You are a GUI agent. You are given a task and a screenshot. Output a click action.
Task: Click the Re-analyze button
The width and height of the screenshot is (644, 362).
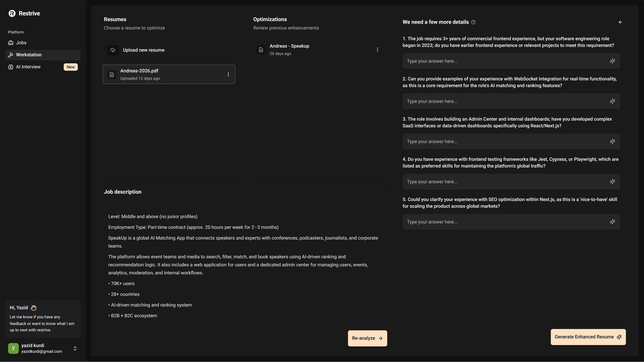pyautogui.click(x=367, y=338)
